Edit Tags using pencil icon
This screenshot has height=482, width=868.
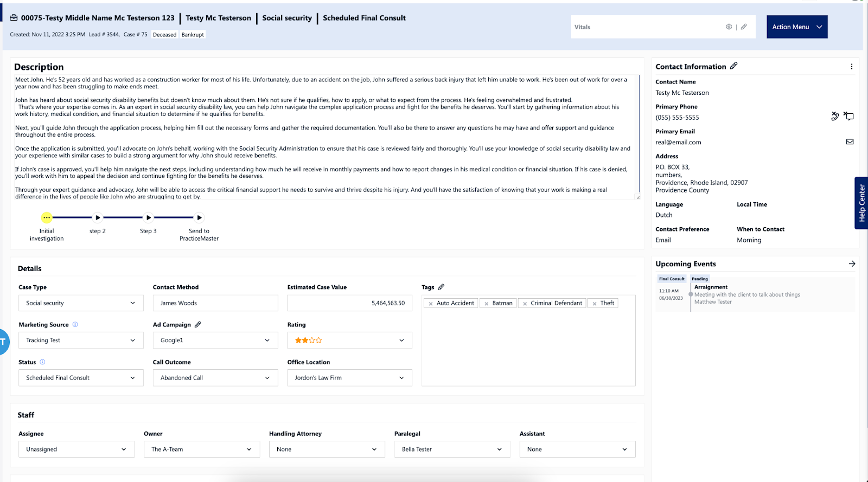441,287
